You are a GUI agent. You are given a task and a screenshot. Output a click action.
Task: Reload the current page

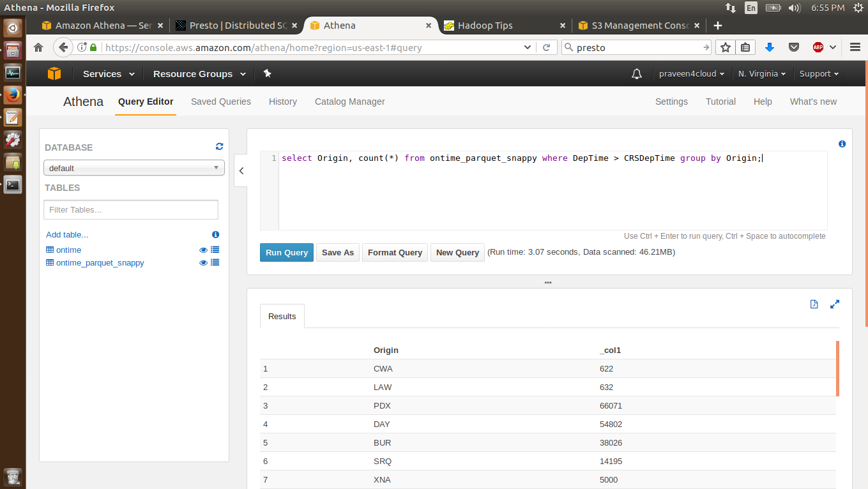(x=547, y=47)
